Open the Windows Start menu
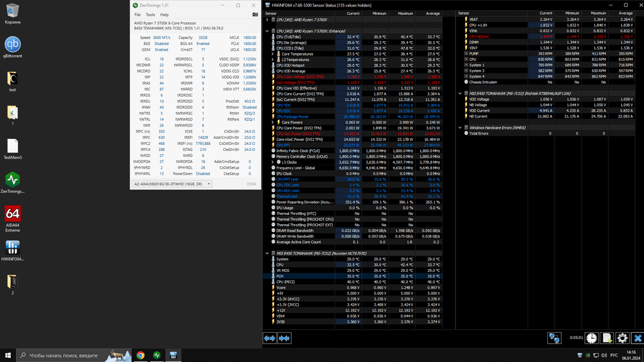644x362 pixels. tap(8, 355)
